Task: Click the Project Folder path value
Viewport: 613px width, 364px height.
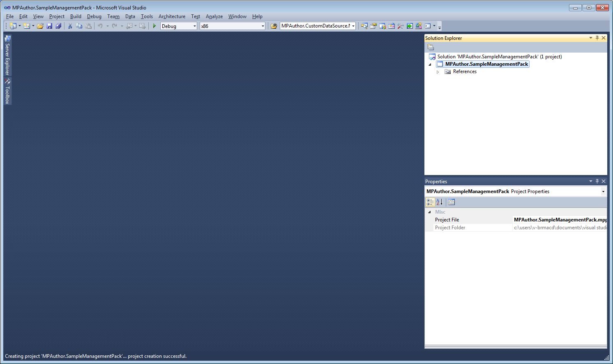Action: click(x=560, y=228)
